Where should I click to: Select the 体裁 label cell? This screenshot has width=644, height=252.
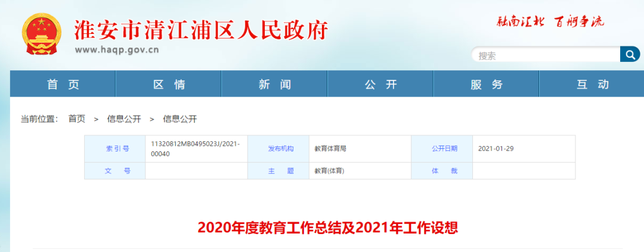click(442, 171)
